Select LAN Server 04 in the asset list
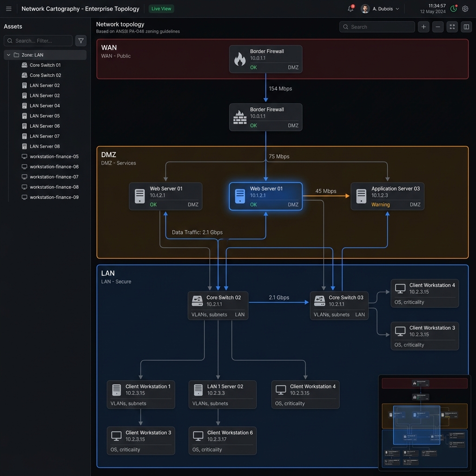 45,106
